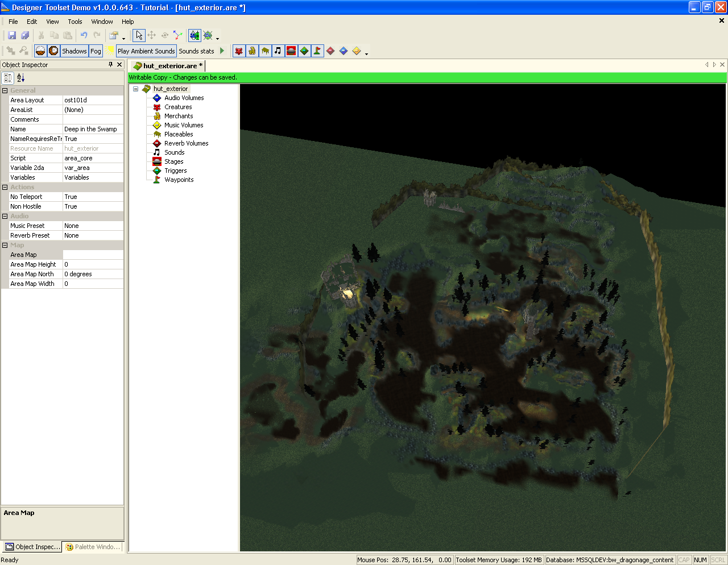Toggle Waypoints flag icon in toolbar
The height and width of the screenshot is (565, 728).
click(317, 51)
